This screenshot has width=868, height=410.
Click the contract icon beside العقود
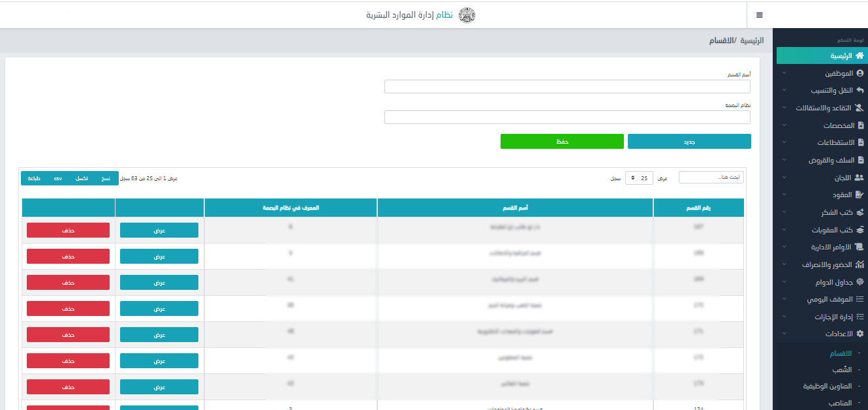click(860, 195)
